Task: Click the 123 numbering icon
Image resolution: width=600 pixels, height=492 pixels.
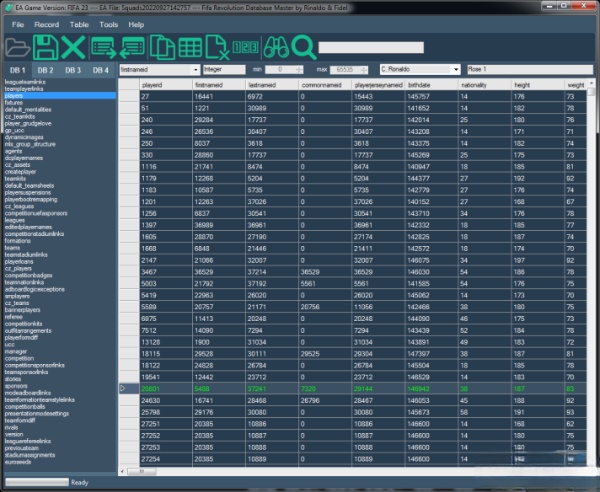Action: [x=245, y=47]
